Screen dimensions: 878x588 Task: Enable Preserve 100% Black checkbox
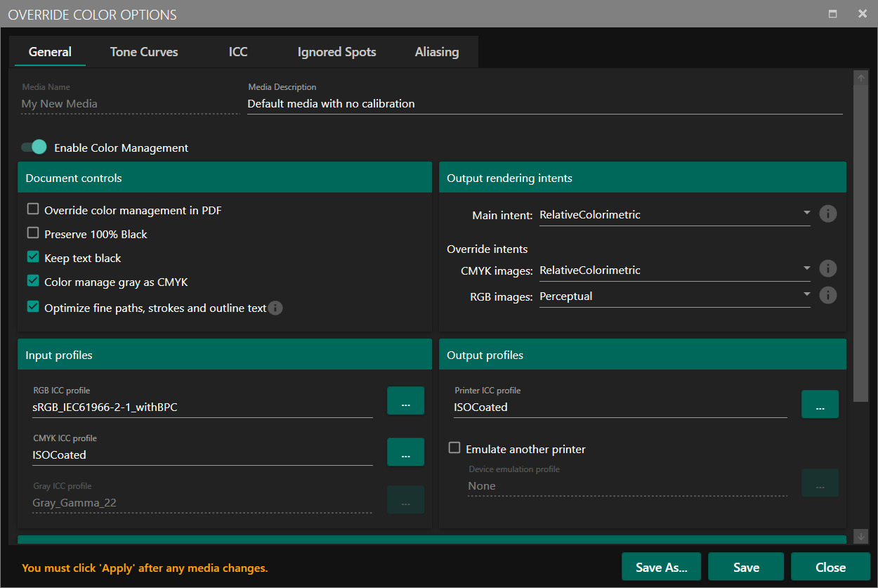(x=33, y=233)
